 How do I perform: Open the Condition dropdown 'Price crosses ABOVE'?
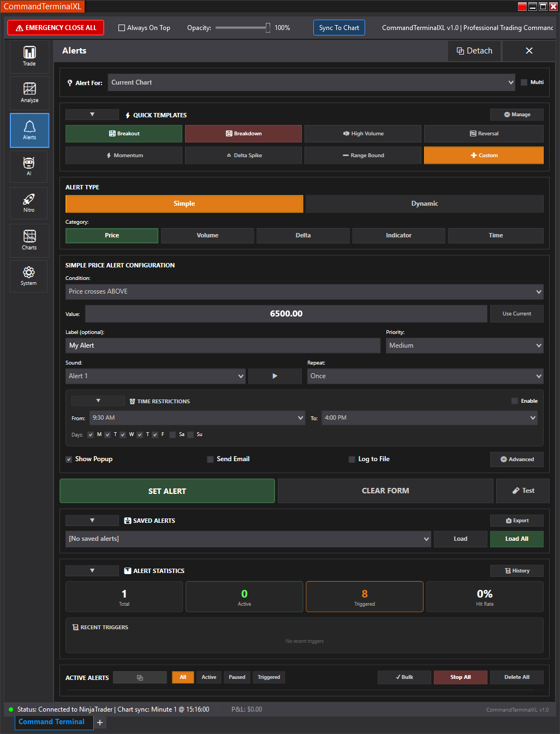[x=304, y=291]
